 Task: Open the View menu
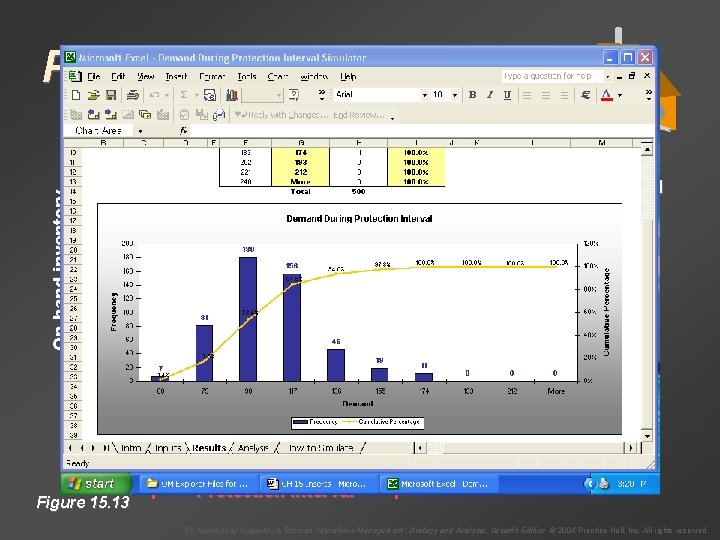[146, 76]
